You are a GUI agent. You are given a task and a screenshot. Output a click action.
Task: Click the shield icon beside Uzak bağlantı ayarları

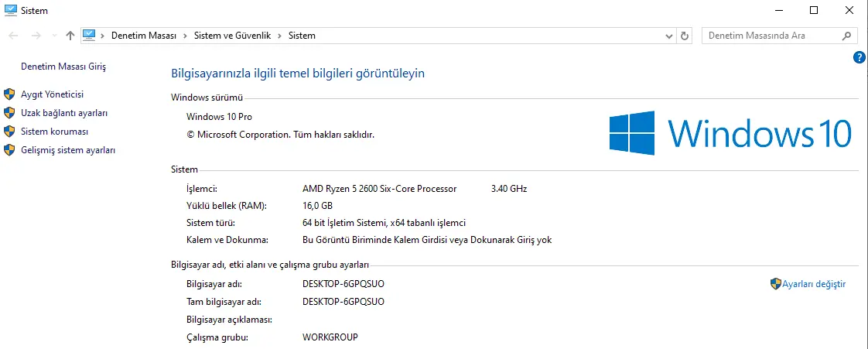[x=9, y=112]
